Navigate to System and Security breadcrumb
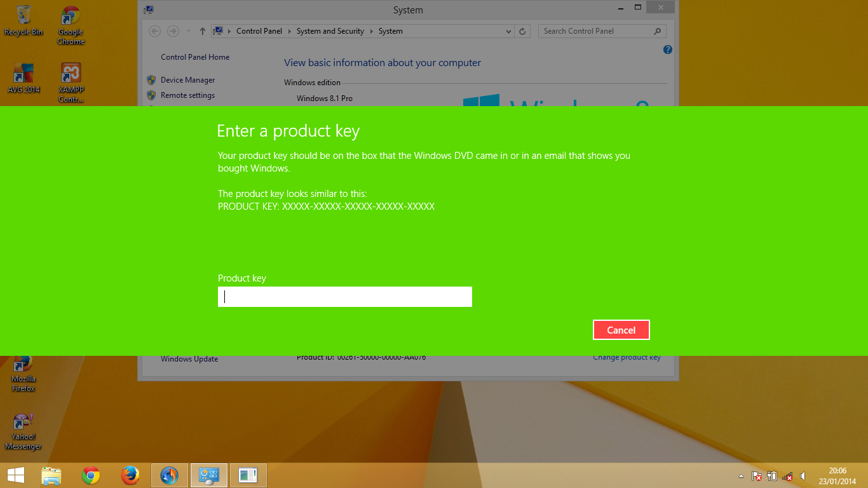The width and height of the screenshot is (868, 488). [x=330, y=30]
